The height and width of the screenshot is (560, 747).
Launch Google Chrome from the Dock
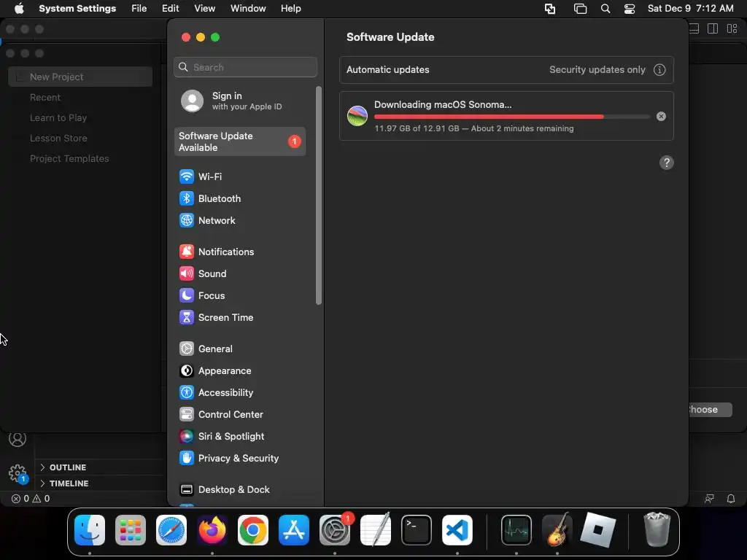pos(253,530)
